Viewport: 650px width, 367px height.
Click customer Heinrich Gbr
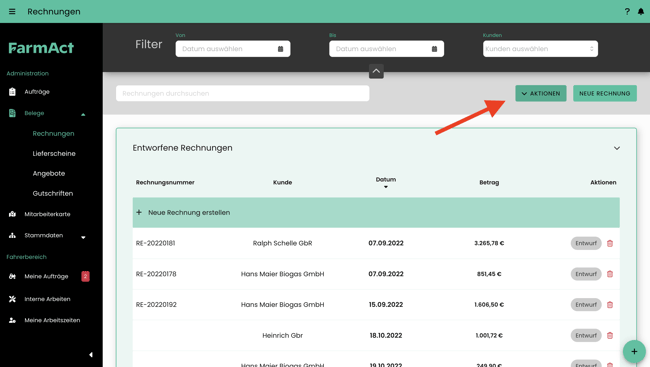(282, 335)
